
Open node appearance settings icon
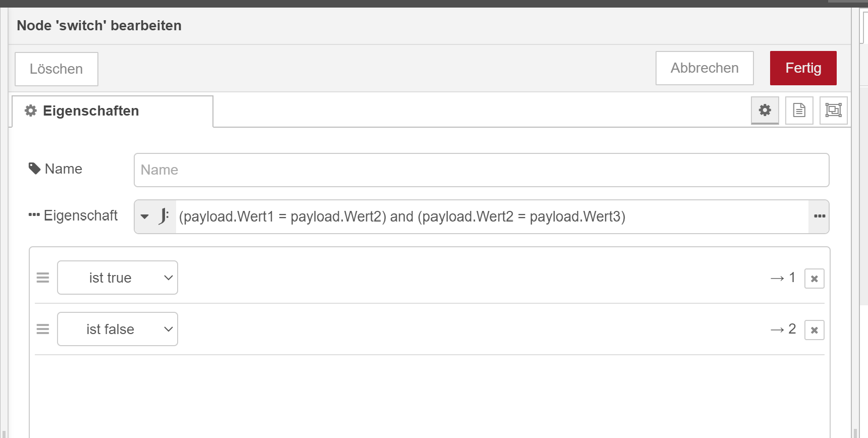tap(833, 110)
